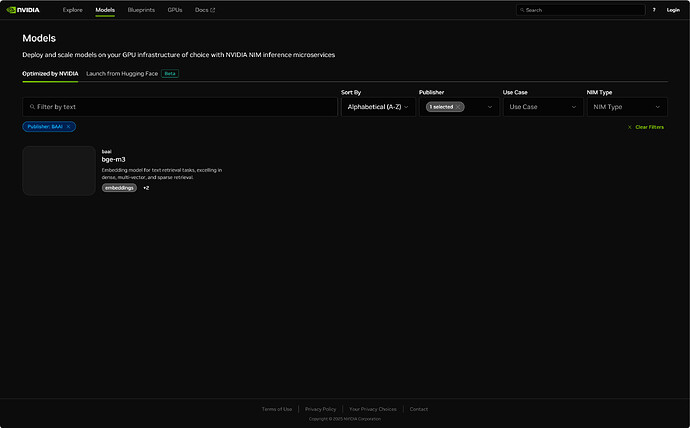
Task: Click the embeddings tag
Action: pos(119,188)
